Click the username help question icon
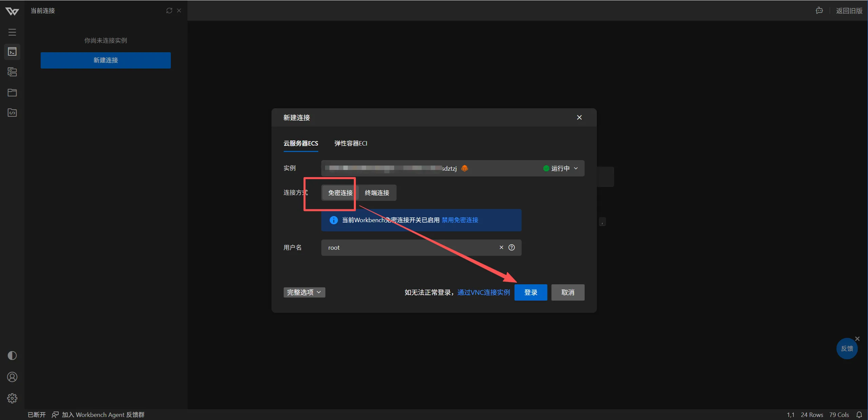 (x=511, y=247)
